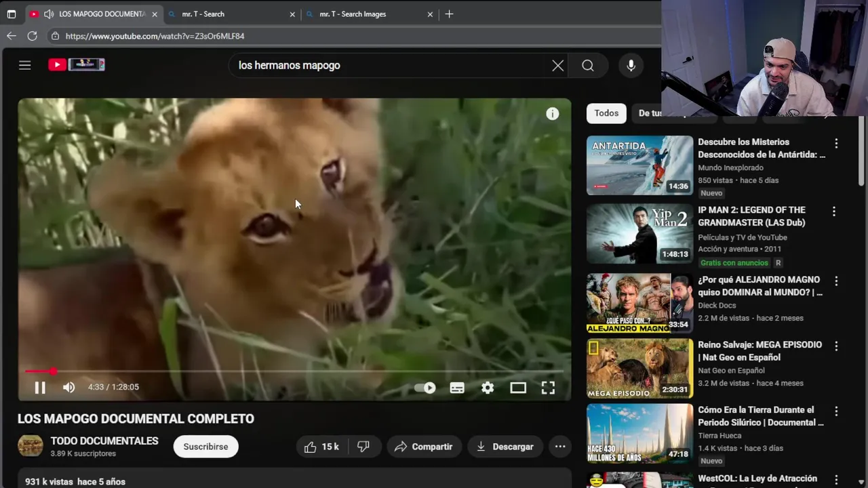This screenshot has width=868, height=488.
Task: Mute the video with the speaker icon
Action: click(x=68, y=387)
